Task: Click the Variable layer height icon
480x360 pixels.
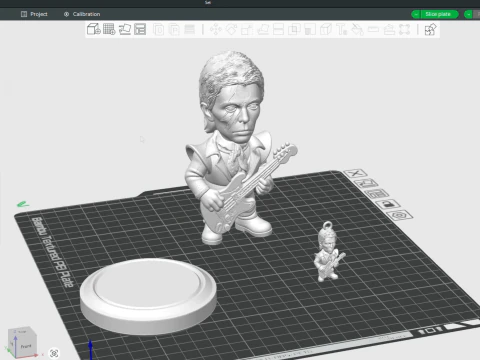Action: [x=189, y=30]
